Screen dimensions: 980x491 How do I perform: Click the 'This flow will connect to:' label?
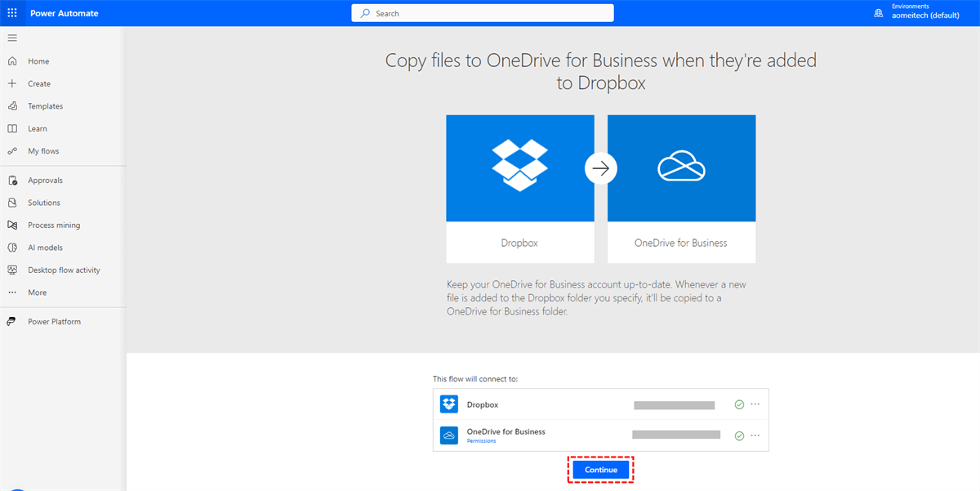475,379
